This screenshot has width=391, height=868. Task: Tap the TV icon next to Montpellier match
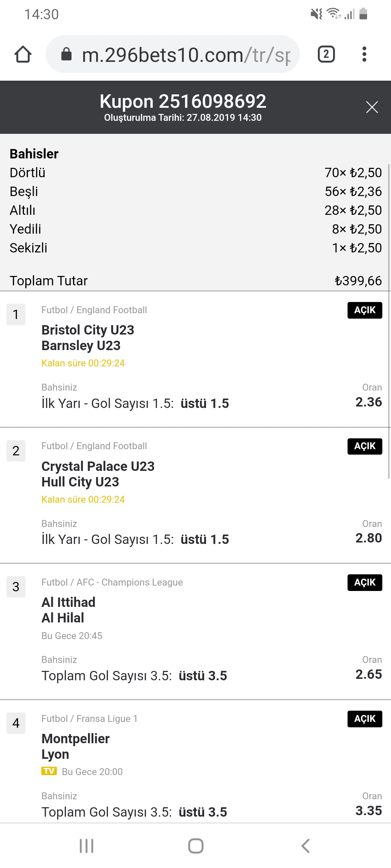pos(49,771)
